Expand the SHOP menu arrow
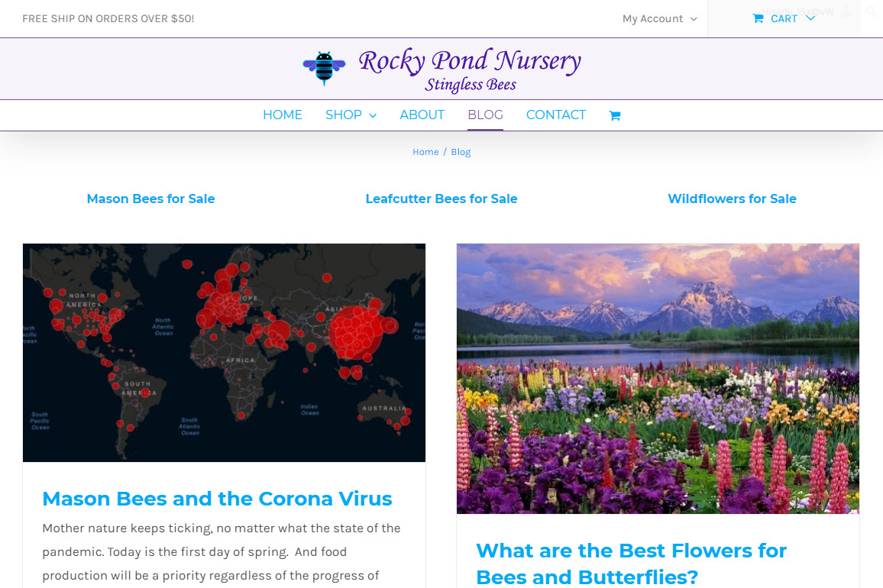Screen dimensions: 883x588 373,115
